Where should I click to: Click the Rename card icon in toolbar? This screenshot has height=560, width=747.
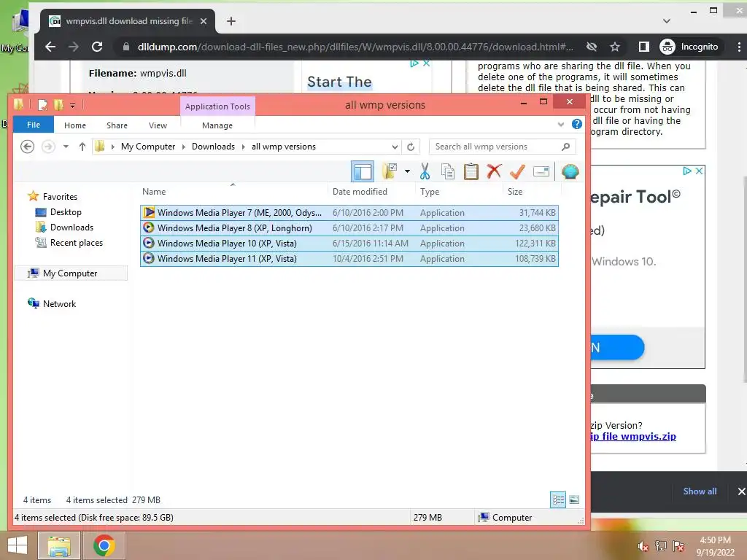point(541,171)
